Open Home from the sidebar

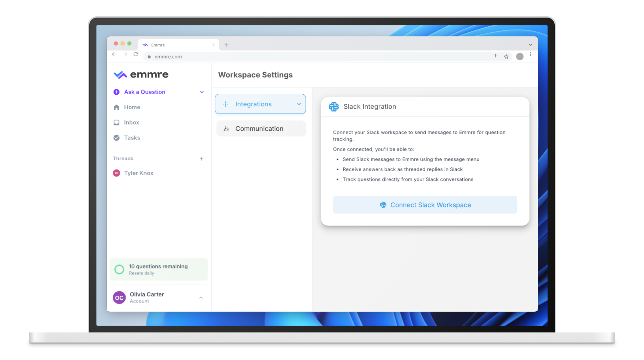tap(132, 107)
